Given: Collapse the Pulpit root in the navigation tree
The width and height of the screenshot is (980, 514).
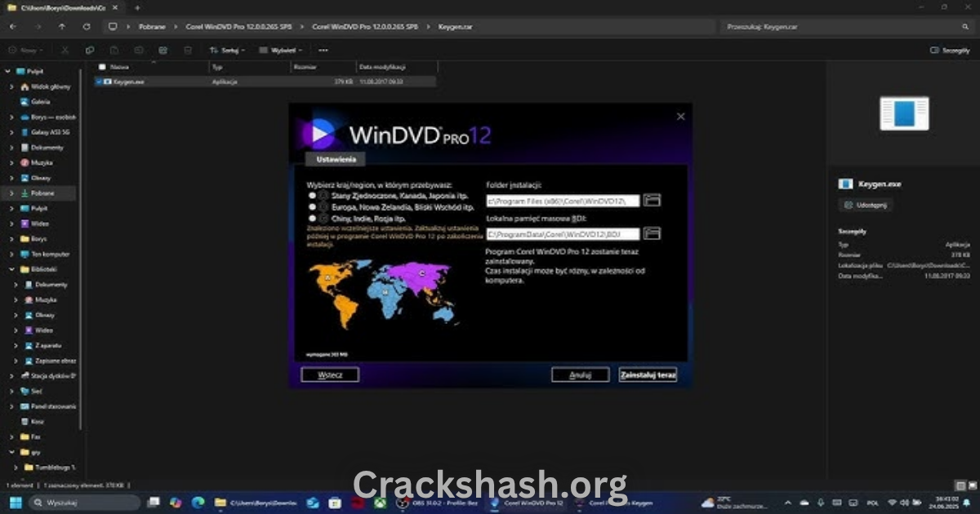Looking at the screenshot, I should click(8, 71).
